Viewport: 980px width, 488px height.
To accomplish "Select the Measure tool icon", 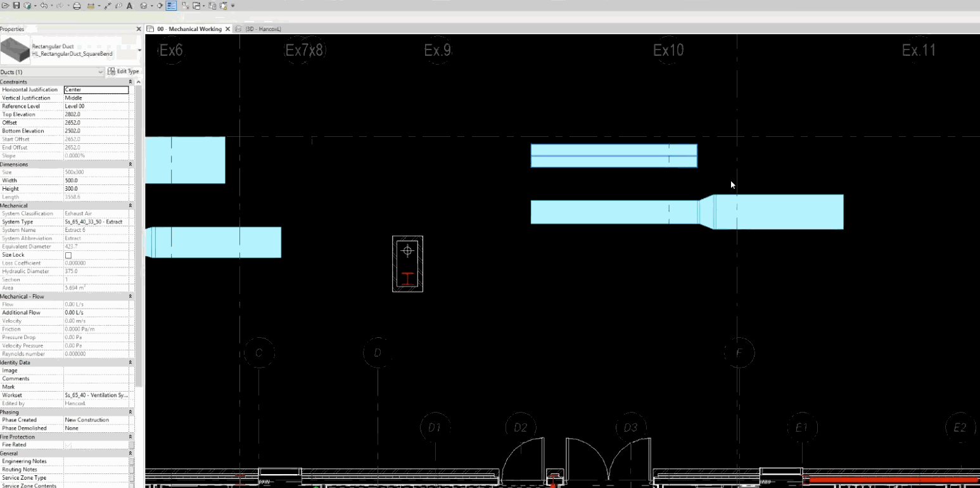I will coord(91,6).
